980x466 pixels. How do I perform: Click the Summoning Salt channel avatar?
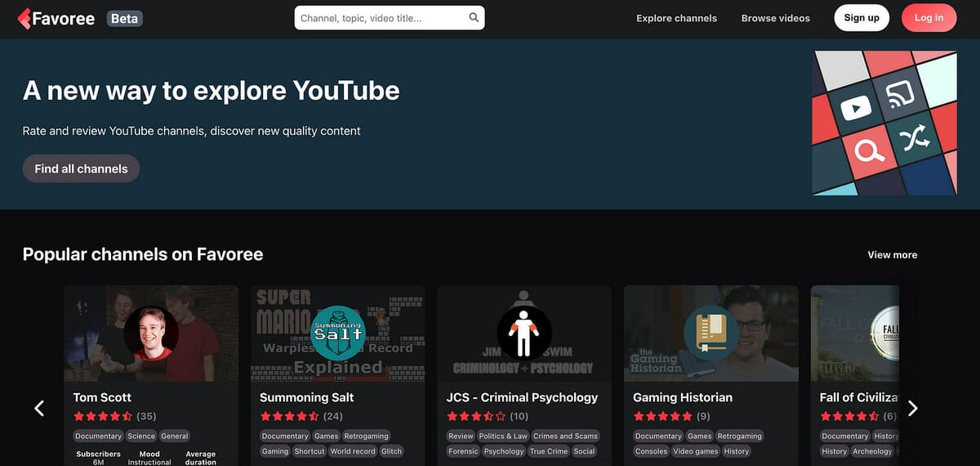[x=337, y=333]
